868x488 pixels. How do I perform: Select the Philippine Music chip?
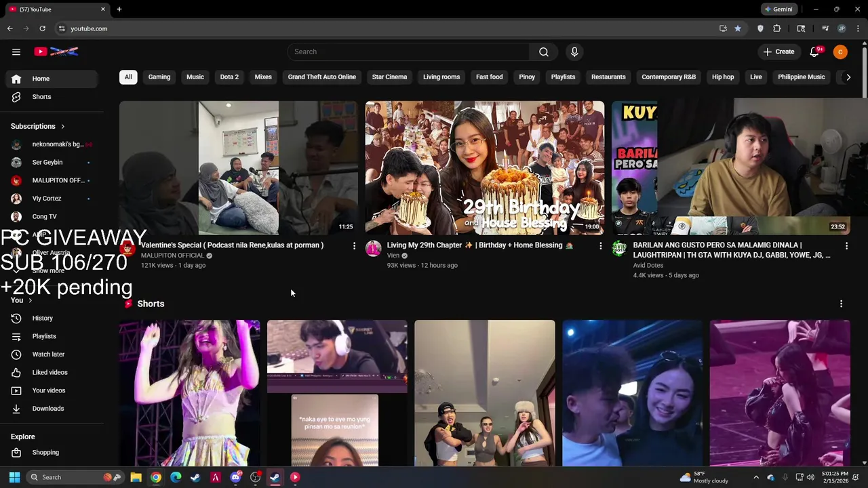click(802, 77)
